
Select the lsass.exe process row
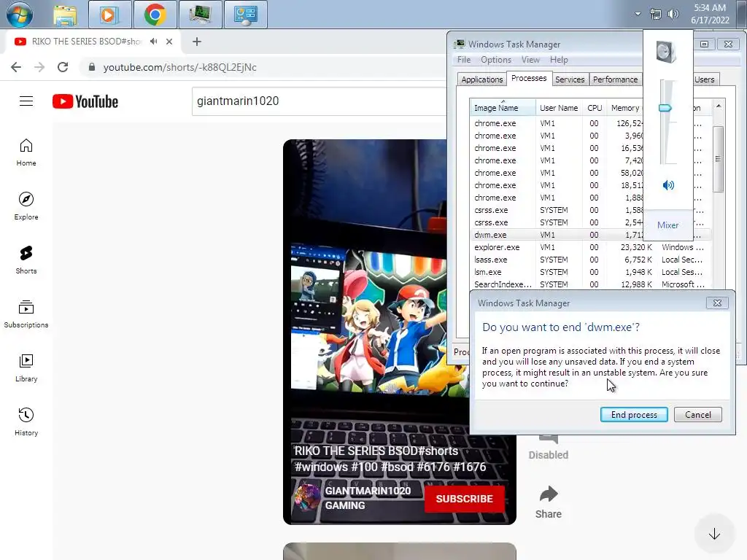[591, 260]
